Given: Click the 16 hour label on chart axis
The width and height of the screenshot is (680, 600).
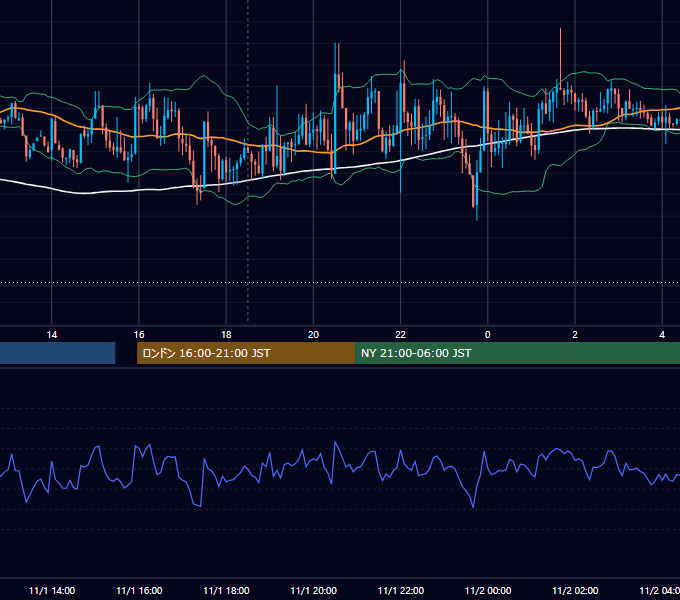Looking at the screenshot, I should tap(139, 335).
